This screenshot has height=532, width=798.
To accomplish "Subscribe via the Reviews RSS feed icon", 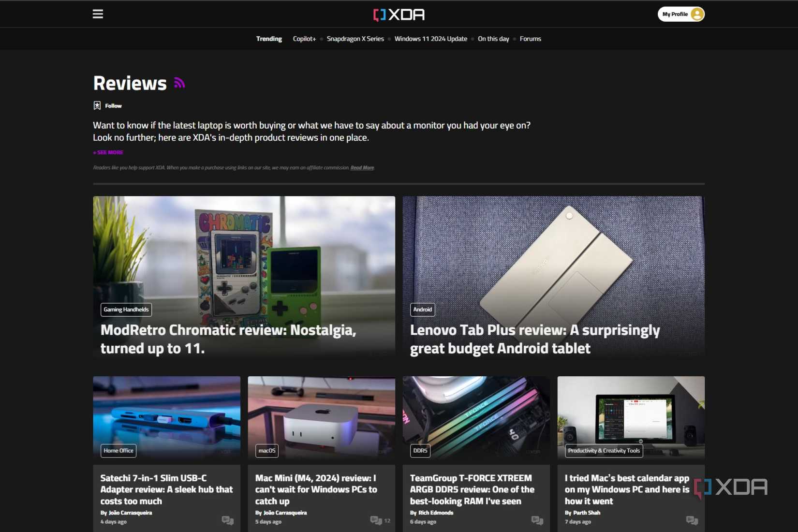I will 179,83.
